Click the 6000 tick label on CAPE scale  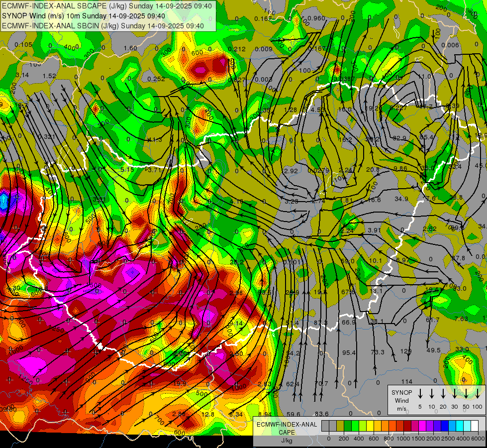tap(478, 439)
